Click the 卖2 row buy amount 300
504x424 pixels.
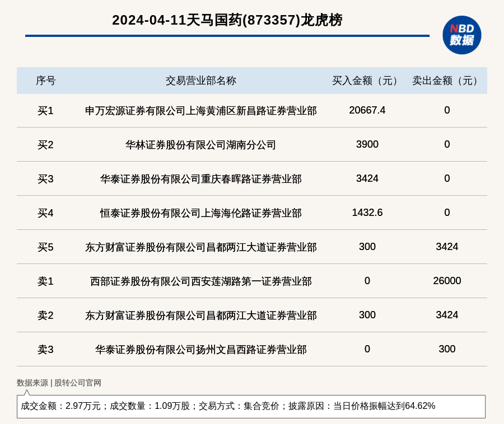367,315
